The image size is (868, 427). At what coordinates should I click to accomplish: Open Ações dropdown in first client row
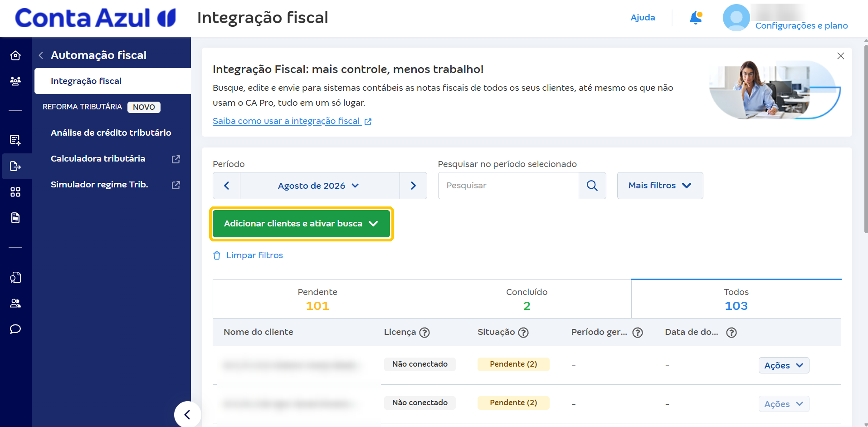tap(784, 365)
